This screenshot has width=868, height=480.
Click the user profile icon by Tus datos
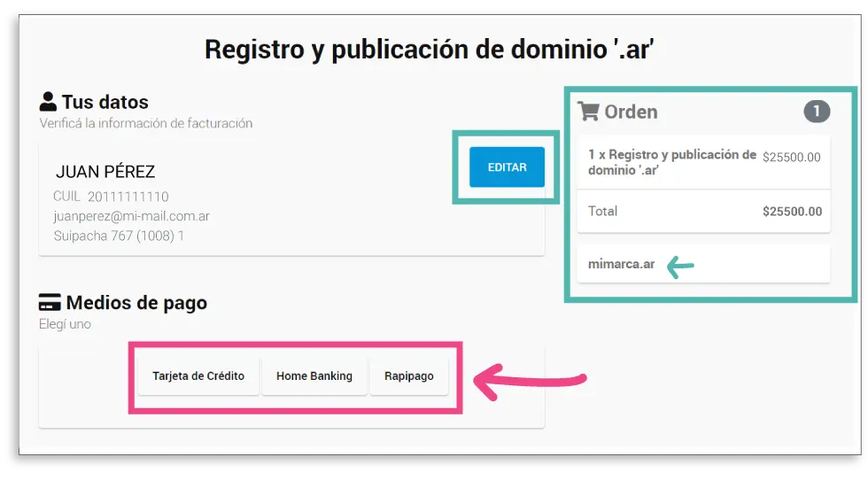pyautogui.click(x=48, y=102)
